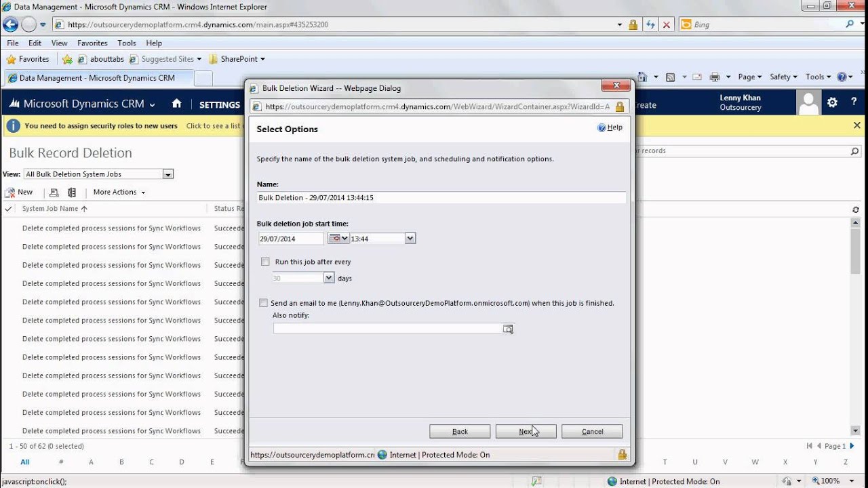Click New bulk deletion job button

point(19,192)
